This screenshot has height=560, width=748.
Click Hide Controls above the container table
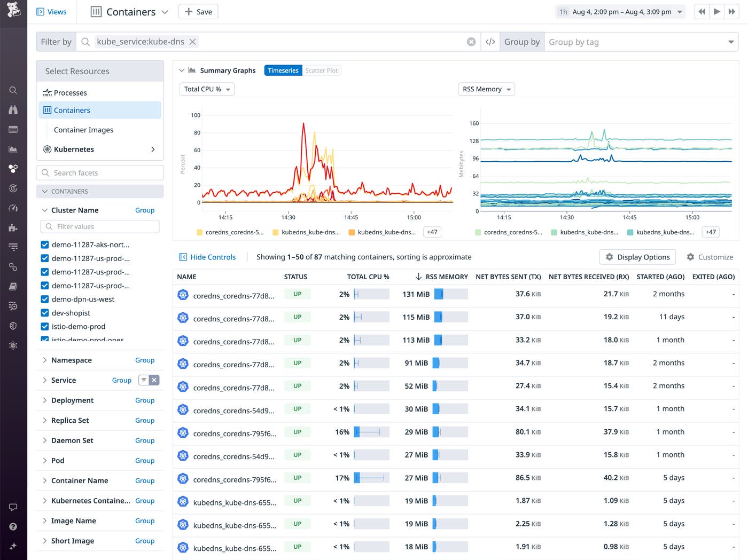207,257
